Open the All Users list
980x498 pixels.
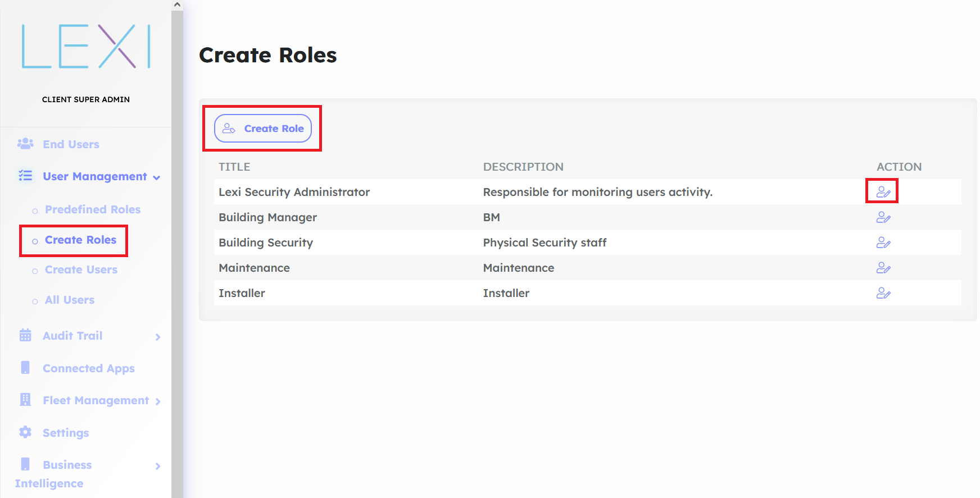[x=70, y=300]
